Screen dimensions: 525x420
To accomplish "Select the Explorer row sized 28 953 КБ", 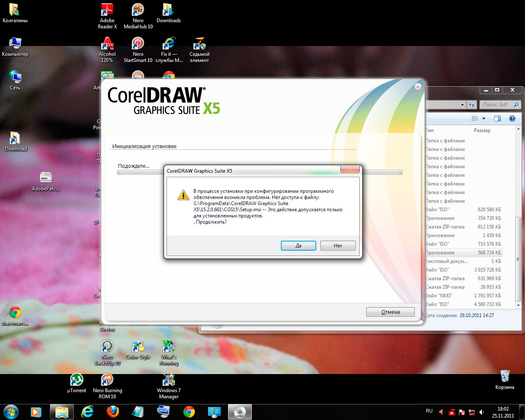I will 464,287.
